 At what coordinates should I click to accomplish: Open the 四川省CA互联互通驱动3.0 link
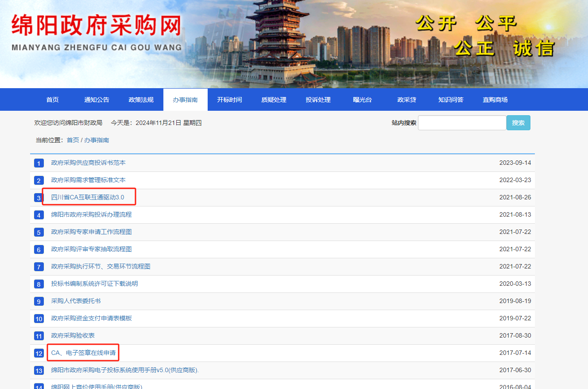88,197
